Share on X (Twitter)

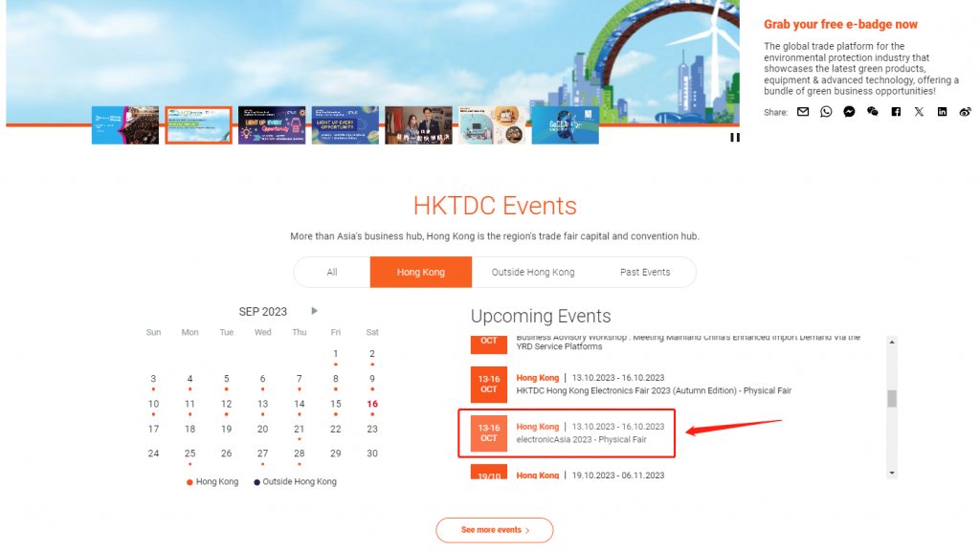pyautogui.click(x=919, y=112)
